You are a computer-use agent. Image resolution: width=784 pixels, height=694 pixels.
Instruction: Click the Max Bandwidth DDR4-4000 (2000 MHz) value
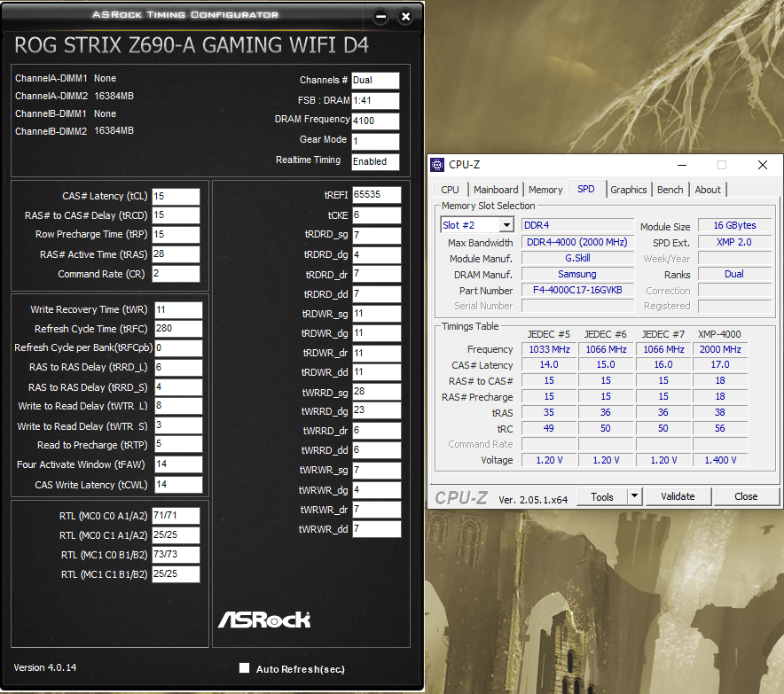tap(577, 242)
